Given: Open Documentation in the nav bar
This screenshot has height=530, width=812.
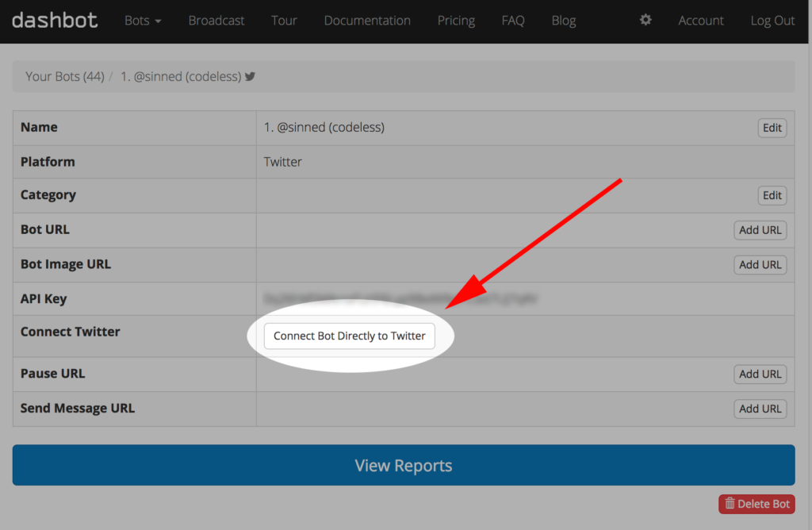Looking at the screenshot, I should coord(367,21).
